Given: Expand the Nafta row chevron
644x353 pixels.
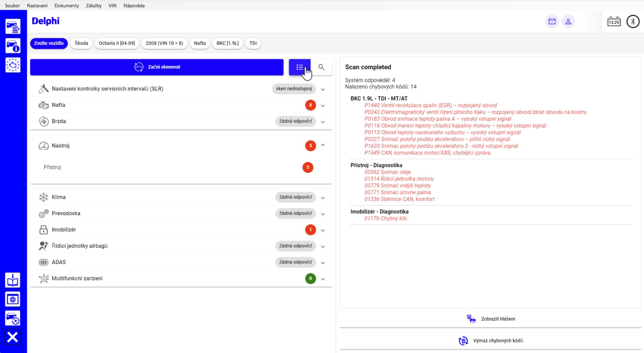Looking at the screenshot, I should point(323,105).
